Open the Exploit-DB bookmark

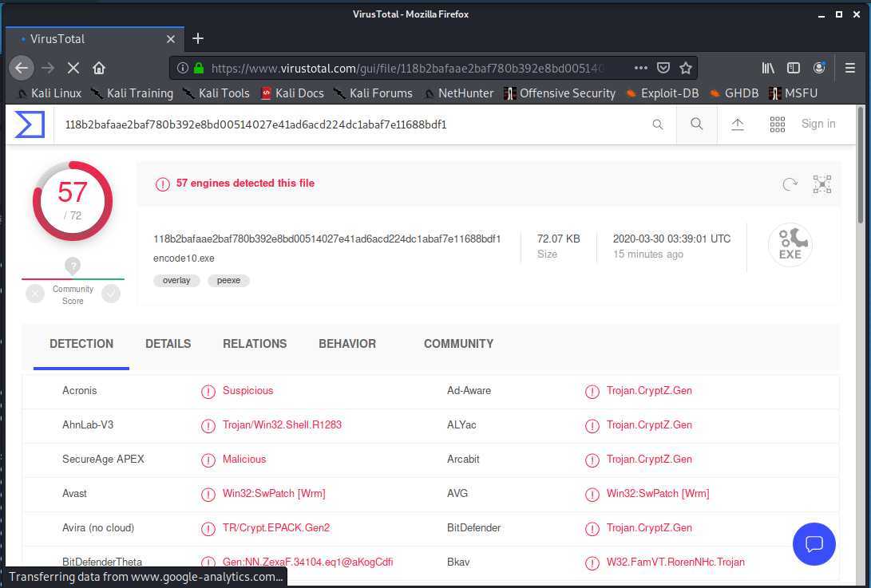click(662, 93)
